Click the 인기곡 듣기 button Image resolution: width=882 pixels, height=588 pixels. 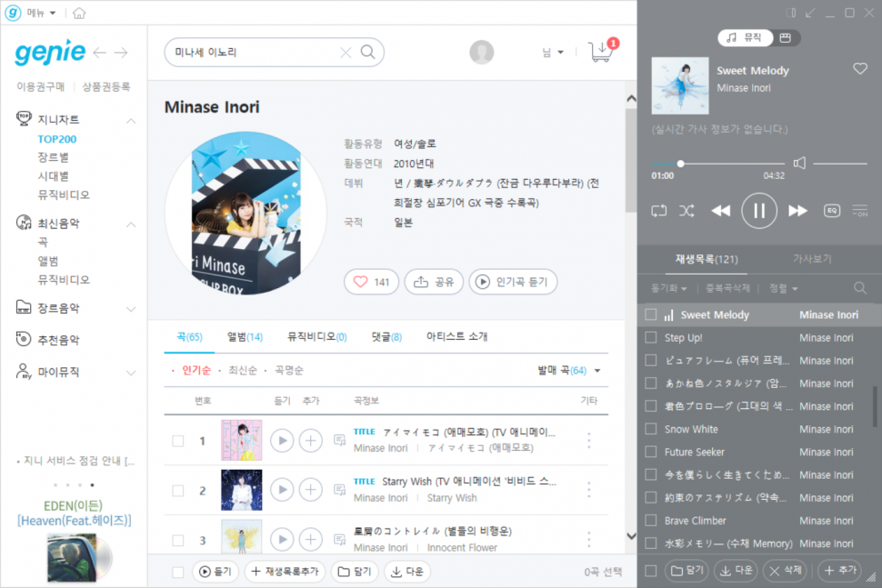pyautogui.click(x=513, y=282)
